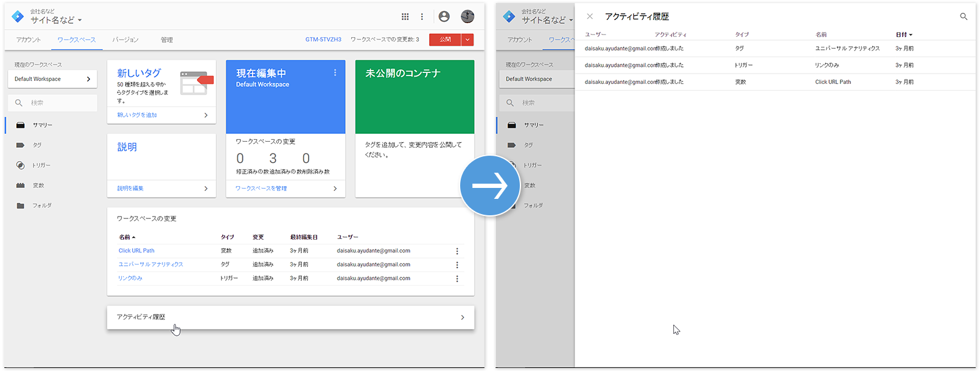Open the dropdown arrow beside 公開 button
Screen dimensions: 980x371
click(467, 40)
